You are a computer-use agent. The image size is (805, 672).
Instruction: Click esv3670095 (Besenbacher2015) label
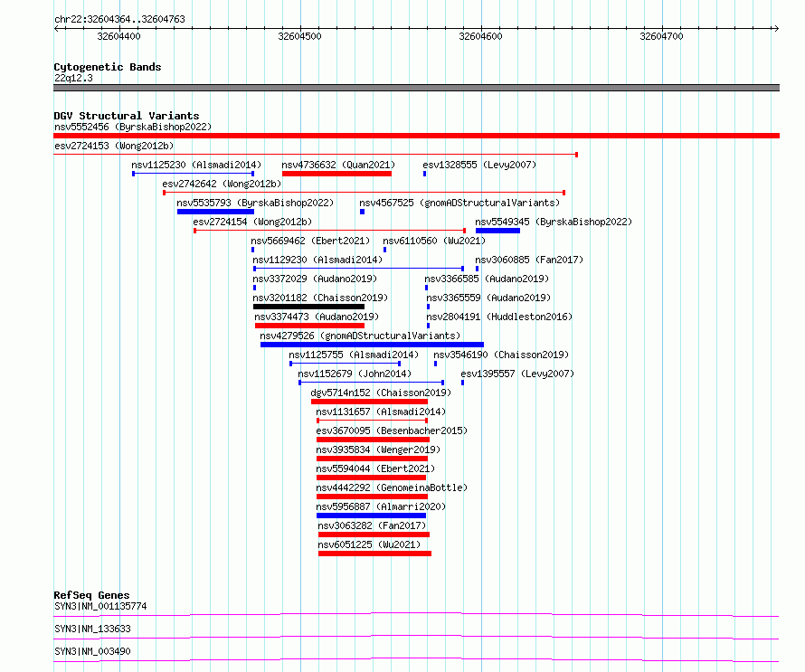[392, 431]
